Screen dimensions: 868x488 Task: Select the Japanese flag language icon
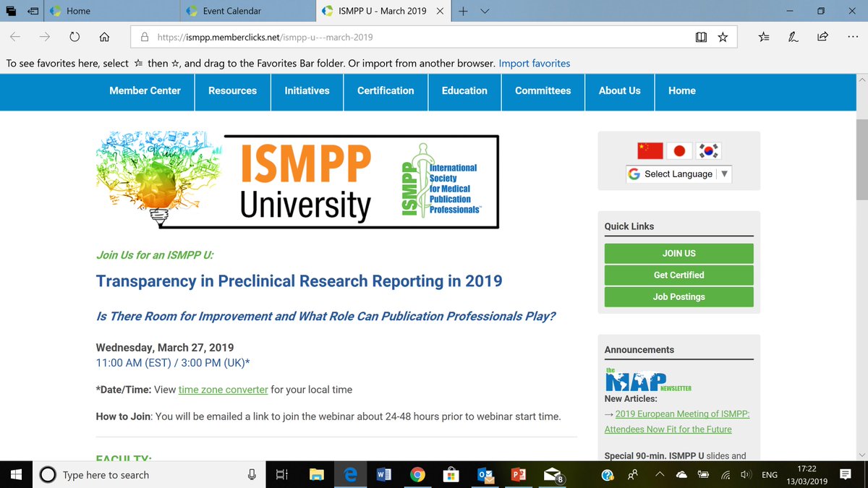[x=679, y=150]
